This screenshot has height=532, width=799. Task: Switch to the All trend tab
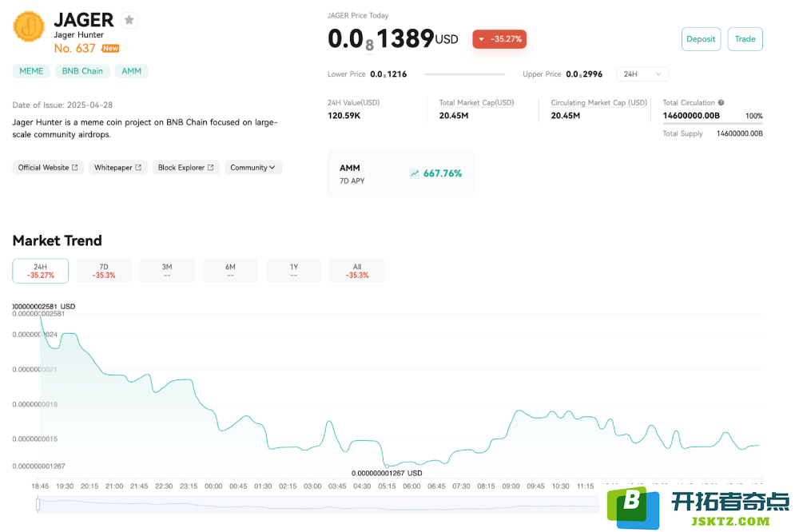coord(357,271)
